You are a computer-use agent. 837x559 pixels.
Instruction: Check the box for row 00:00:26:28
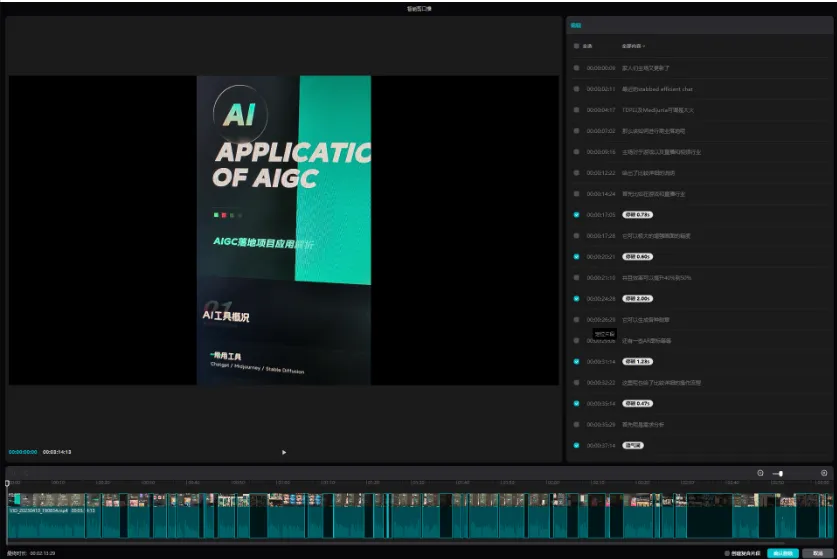tap(576, 319)
